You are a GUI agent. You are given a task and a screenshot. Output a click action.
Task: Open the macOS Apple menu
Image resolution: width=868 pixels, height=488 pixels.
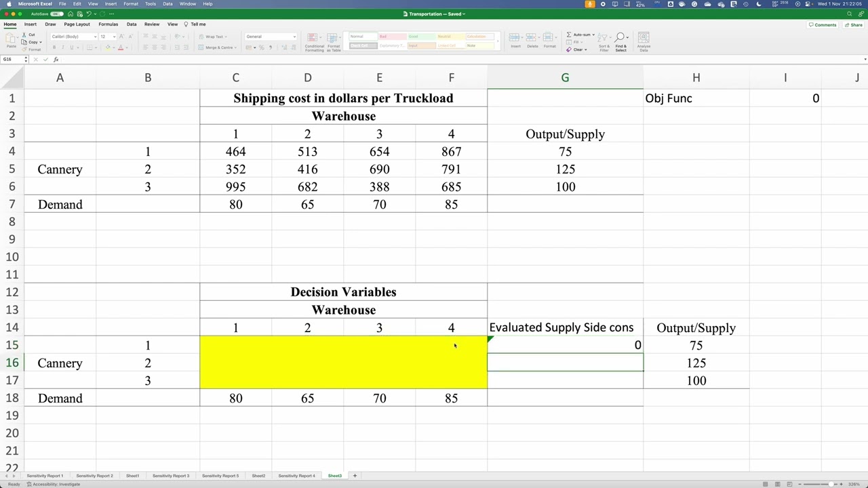(x=8, y=4)
